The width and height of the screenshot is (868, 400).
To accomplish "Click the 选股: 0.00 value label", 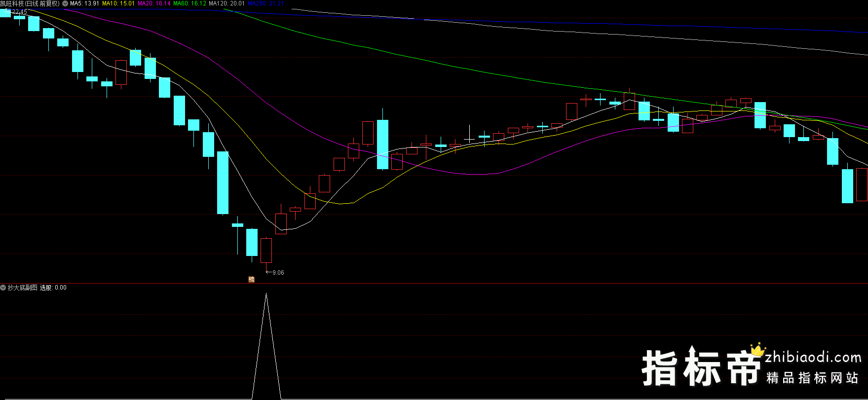I will (x=53, y=288).
